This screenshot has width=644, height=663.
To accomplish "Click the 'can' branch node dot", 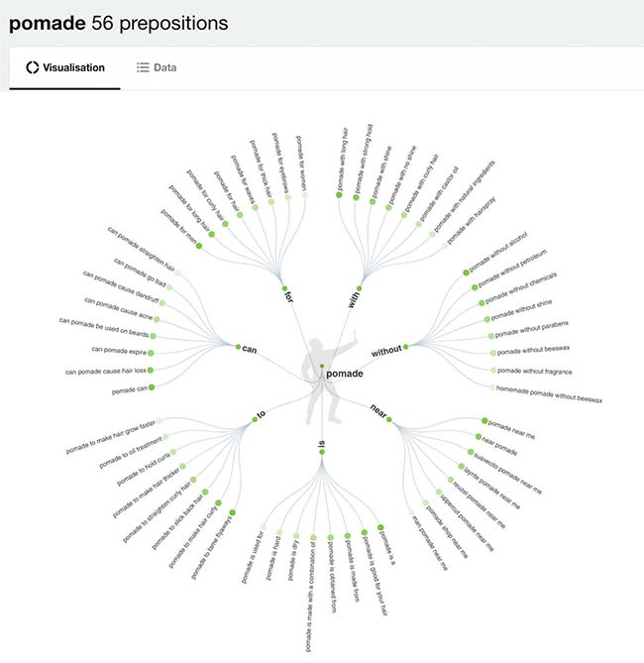I will (x=238, y=348).
